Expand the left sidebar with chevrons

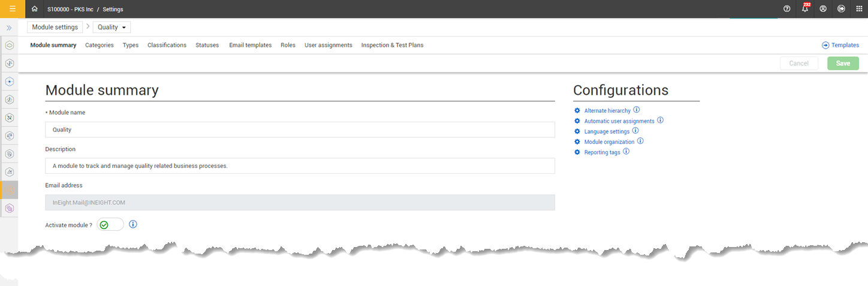[9, 28]
